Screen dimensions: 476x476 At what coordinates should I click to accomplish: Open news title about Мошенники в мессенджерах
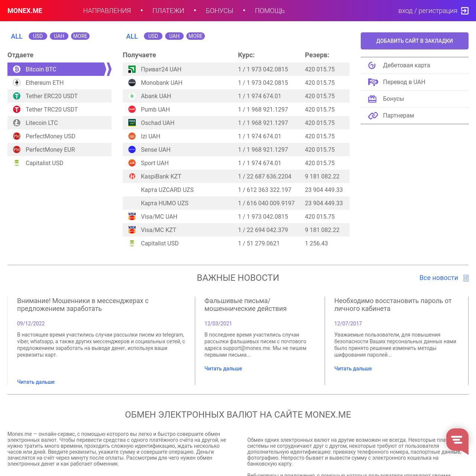[x=83, y=305]
